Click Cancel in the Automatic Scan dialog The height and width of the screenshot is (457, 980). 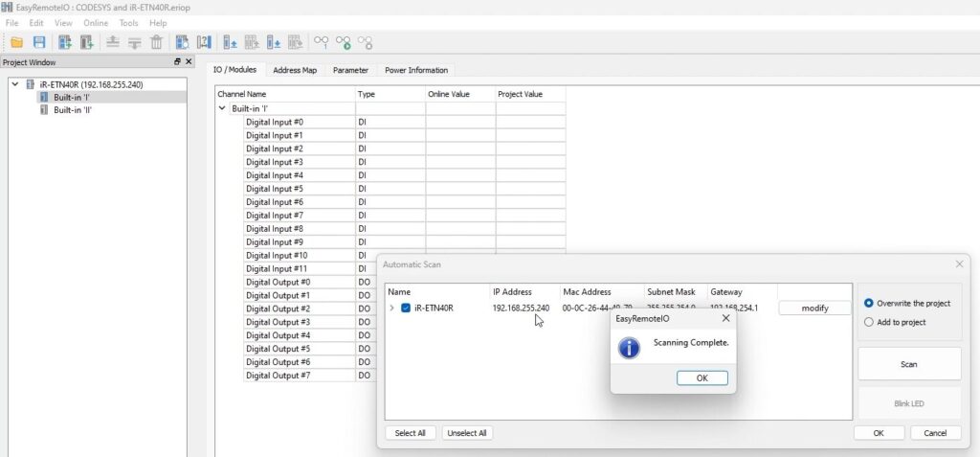point(936,433)
